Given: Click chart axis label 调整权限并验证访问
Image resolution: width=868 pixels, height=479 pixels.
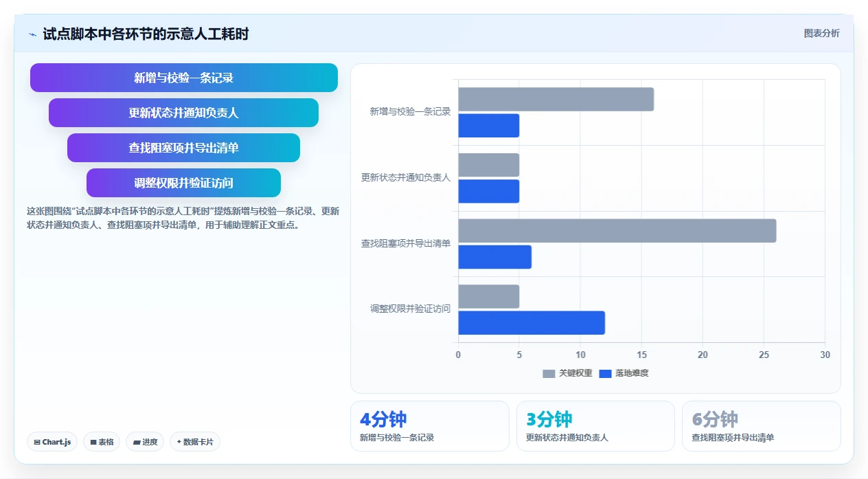Looking at the screenshot, I should 410,309.
